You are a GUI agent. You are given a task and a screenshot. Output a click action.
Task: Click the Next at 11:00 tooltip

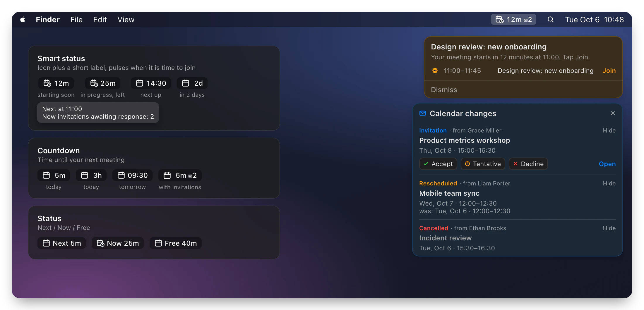pos(98,113)
